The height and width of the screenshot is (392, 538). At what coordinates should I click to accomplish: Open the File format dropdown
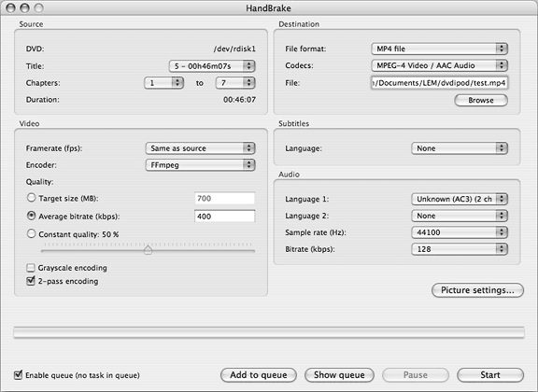click(439, 49)
